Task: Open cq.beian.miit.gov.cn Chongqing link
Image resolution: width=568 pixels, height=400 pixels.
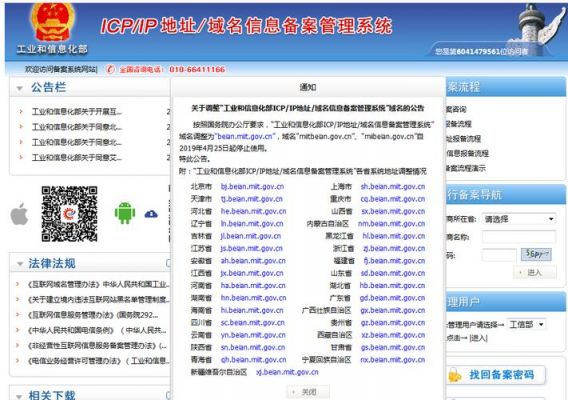Action: [x=393, y=199]
